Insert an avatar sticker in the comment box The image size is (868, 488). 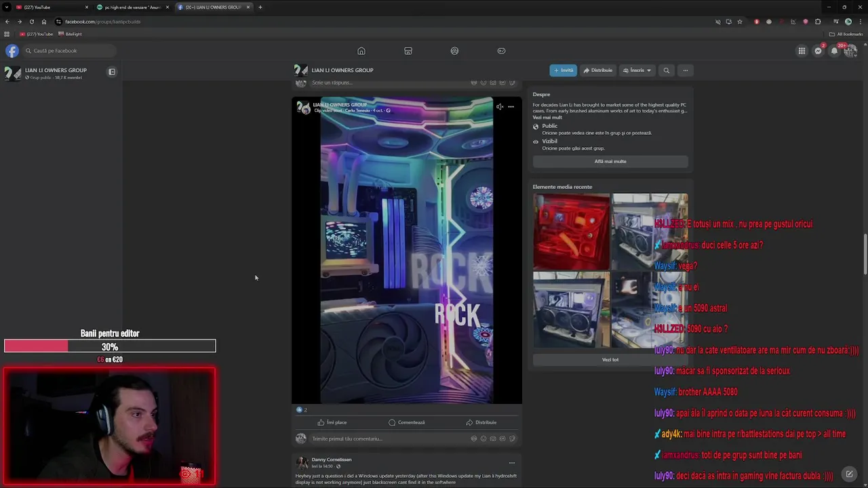point(474,439)
